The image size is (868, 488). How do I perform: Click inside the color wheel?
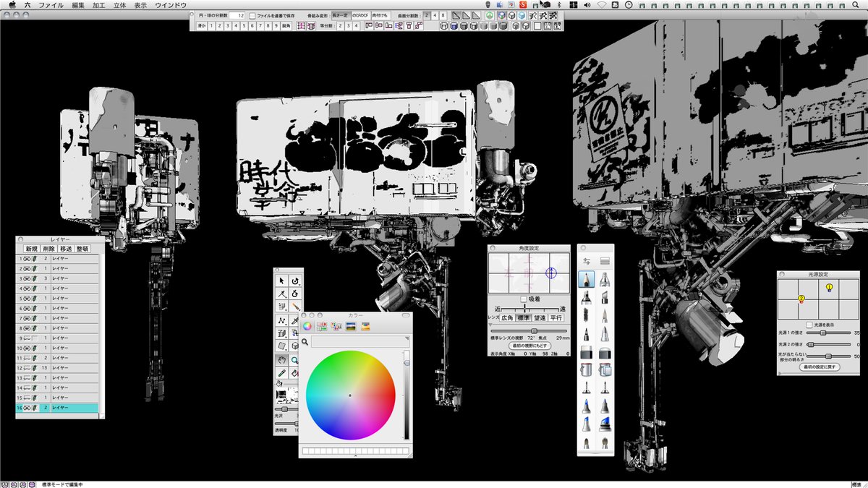click(x=350, y=395)
